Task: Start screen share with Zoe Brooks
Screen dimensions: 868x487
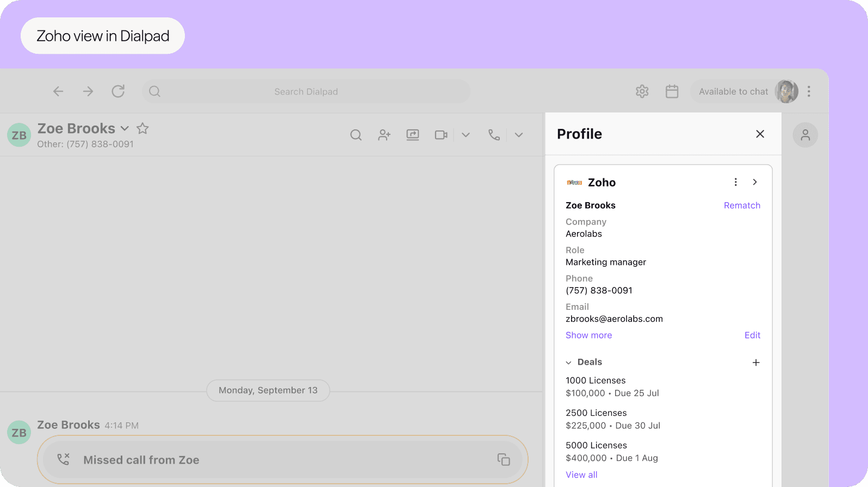Action: 413,135
